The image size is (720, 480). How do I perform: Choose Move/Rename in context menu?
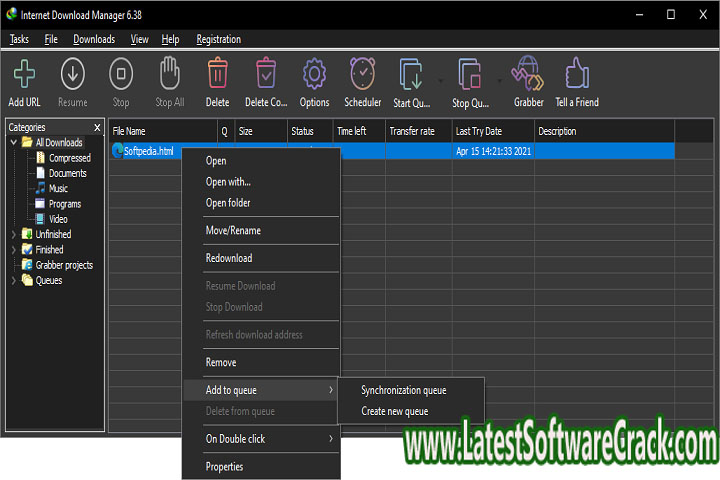point(261,231)
